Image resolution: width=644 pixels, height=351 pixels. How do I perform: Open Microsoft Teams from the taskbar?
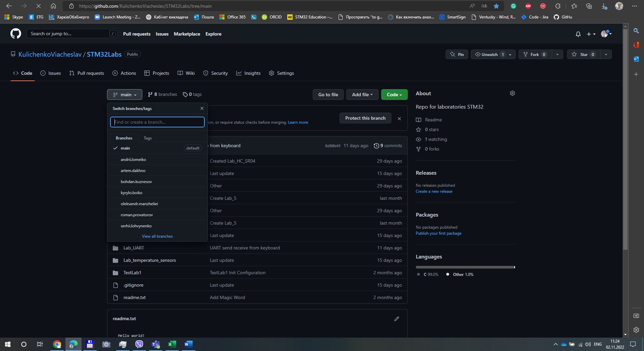coord(156,344)
